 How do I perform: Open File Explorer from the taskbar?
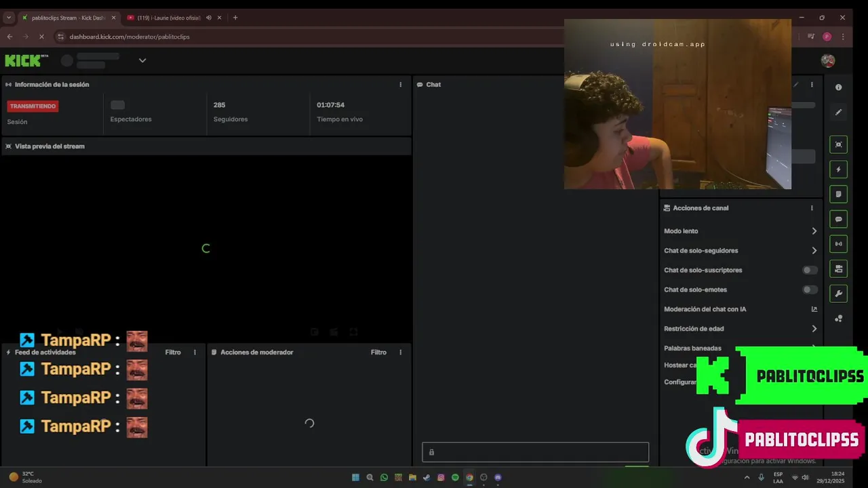pyautogui.click(x=412, y=477)
